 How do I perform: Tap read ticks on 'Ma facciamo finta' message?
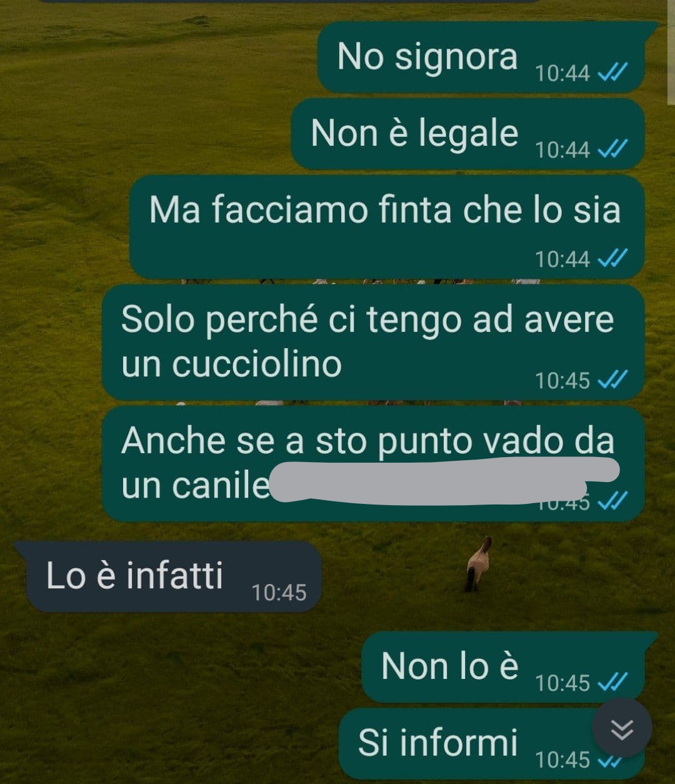(x=613, y=258)
